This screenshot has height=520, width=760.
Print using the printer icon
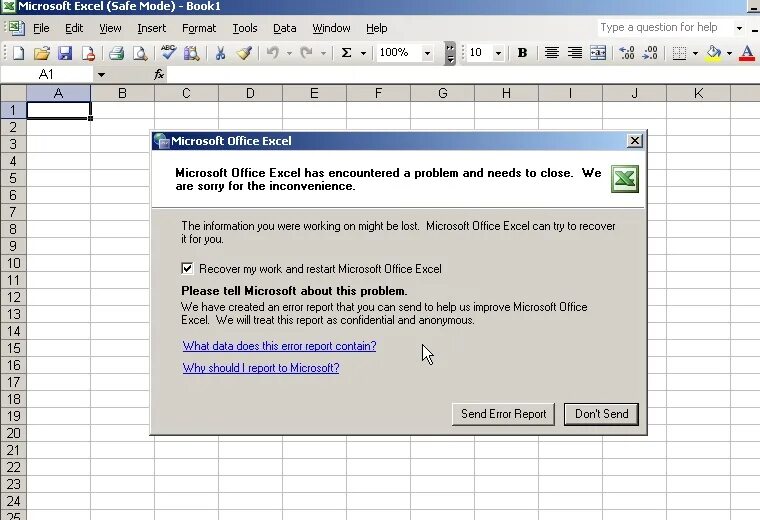(116, 53)
